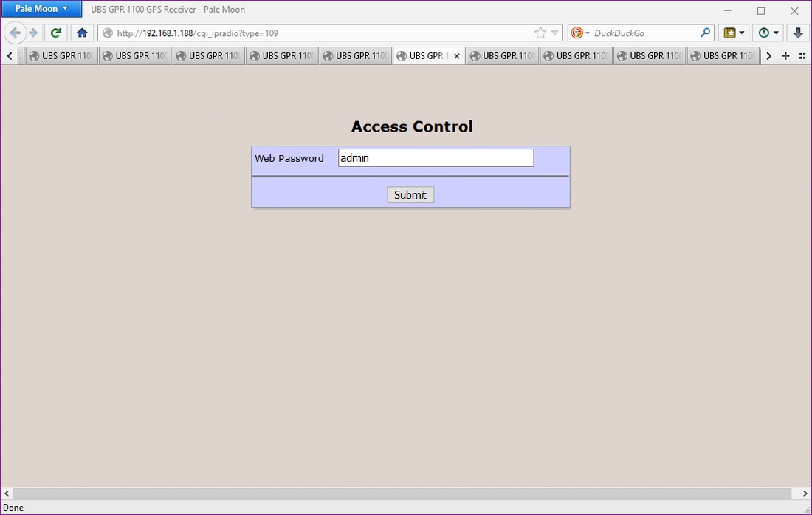Open the bookmarks menu button

734,33
